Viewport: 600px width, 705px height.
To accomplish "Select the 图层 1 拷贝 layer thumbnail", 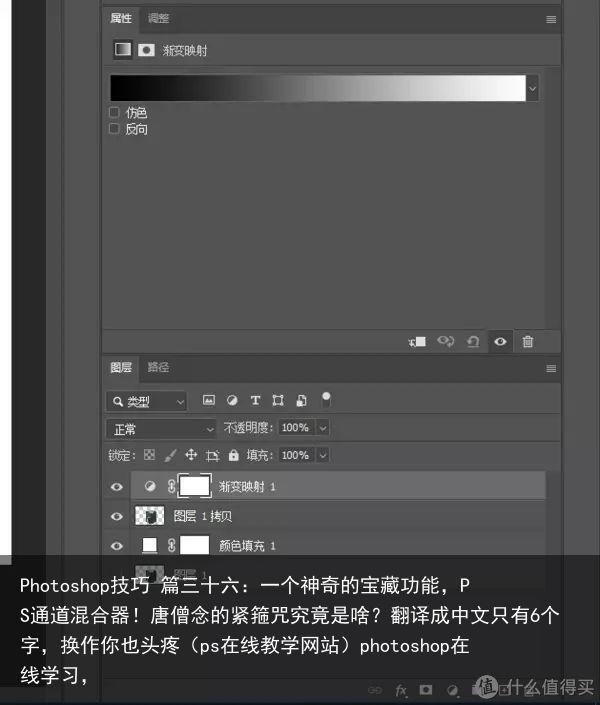I will (149, 516).
